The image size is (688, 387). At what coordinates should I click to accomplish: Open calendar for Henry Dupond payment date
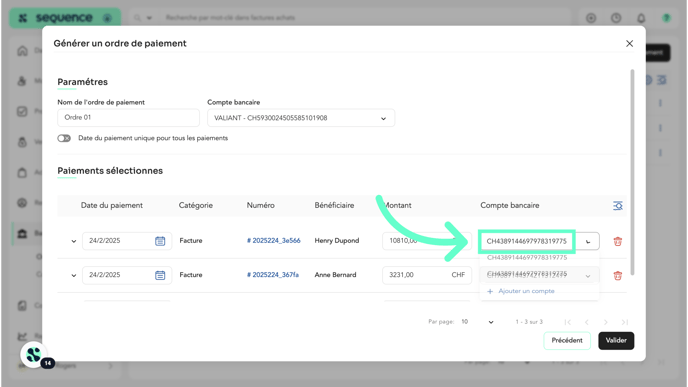pyautogui.click(x=160, y=241)
